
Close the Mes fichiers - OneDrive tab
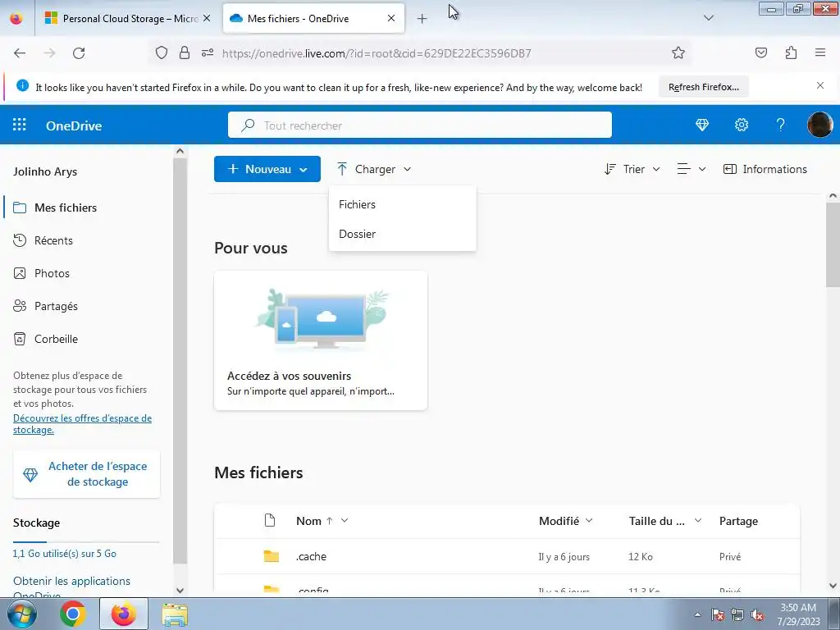pyautogui.click(x=391, y=18)
